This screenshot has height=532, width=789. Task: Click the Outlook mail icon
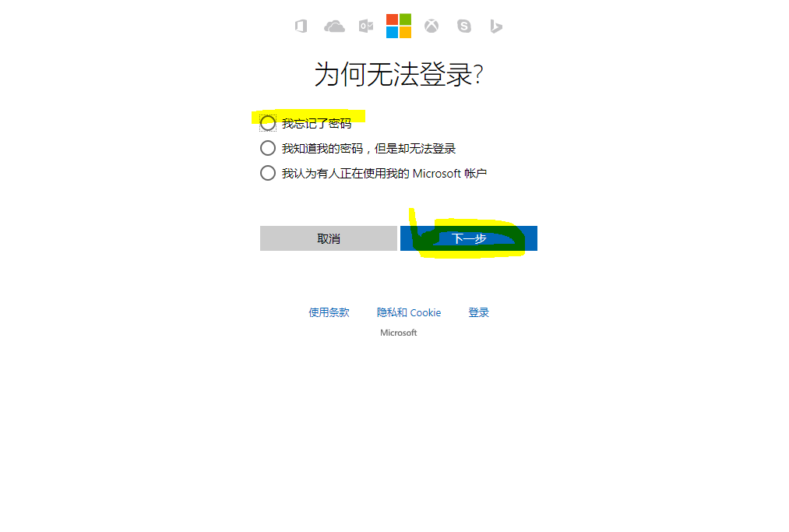[x=366, y=26]
